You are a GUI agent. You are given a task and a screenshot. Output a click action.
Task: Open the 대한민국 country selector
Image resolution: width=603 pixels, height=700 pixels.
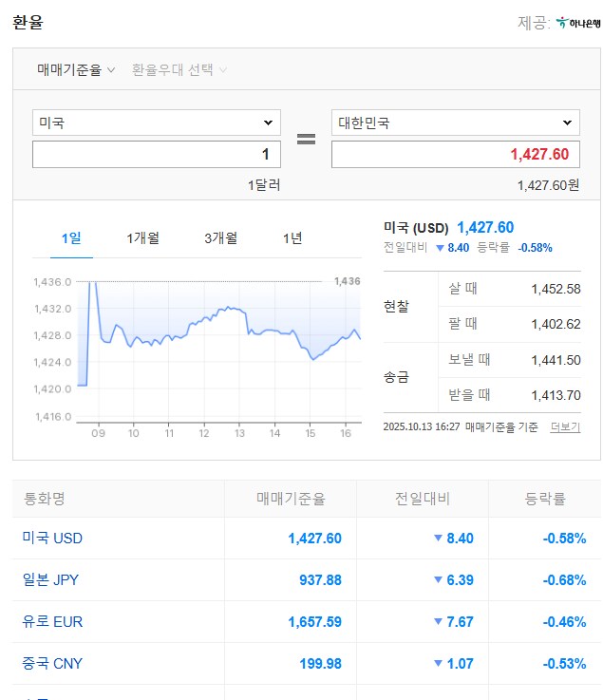[455, 123]
